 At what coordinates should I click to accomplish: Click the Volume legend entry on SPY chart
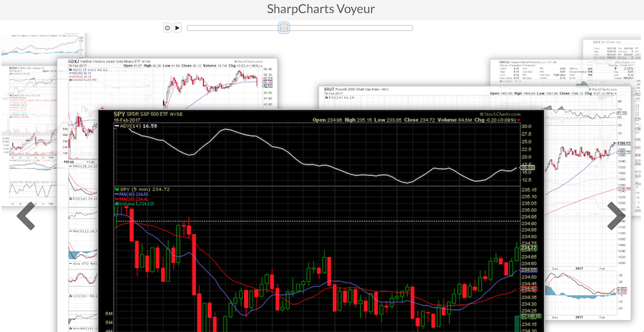[136, 205]
